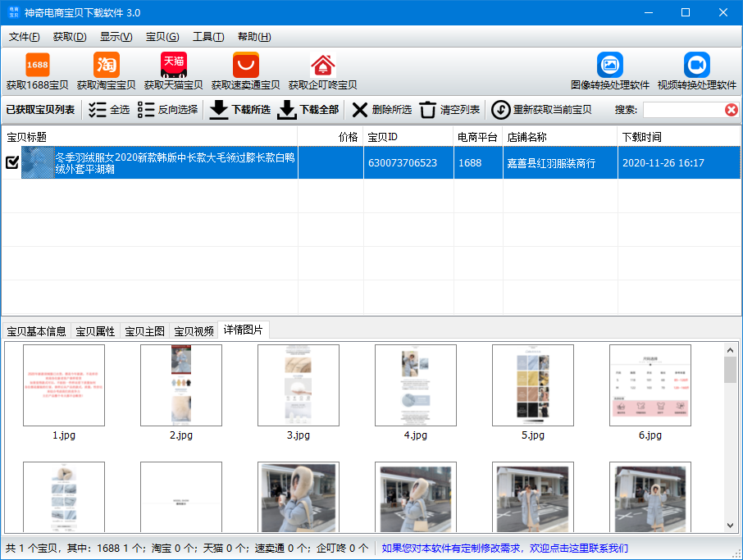Screen dimensions: 743x560
Task: Launch 视频转换处理软件 video converter
Action: pos(697,65)
